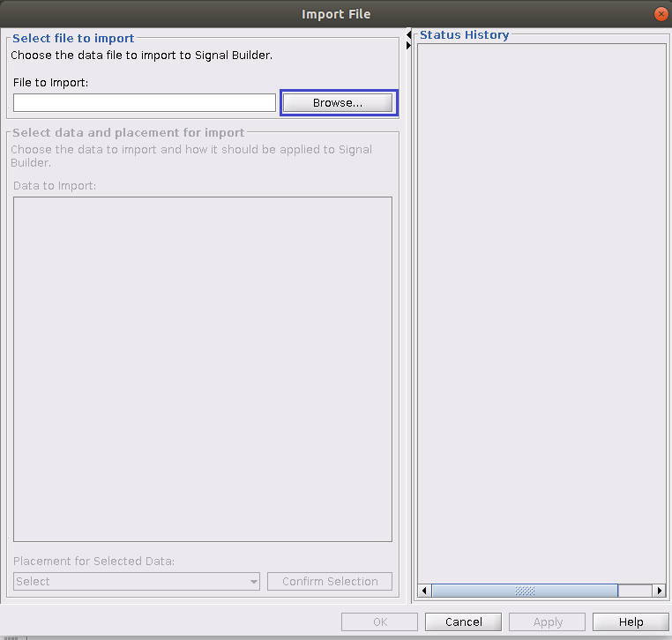Click the OK button
This screenshot has width=672, height=640.
(x=380, y=621)
